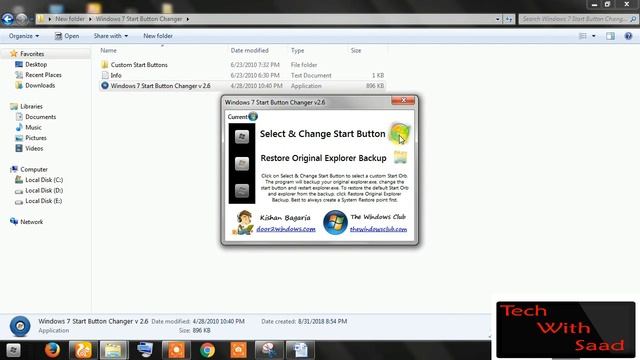Open Recent Places in the navigation pane

(43, 75)
